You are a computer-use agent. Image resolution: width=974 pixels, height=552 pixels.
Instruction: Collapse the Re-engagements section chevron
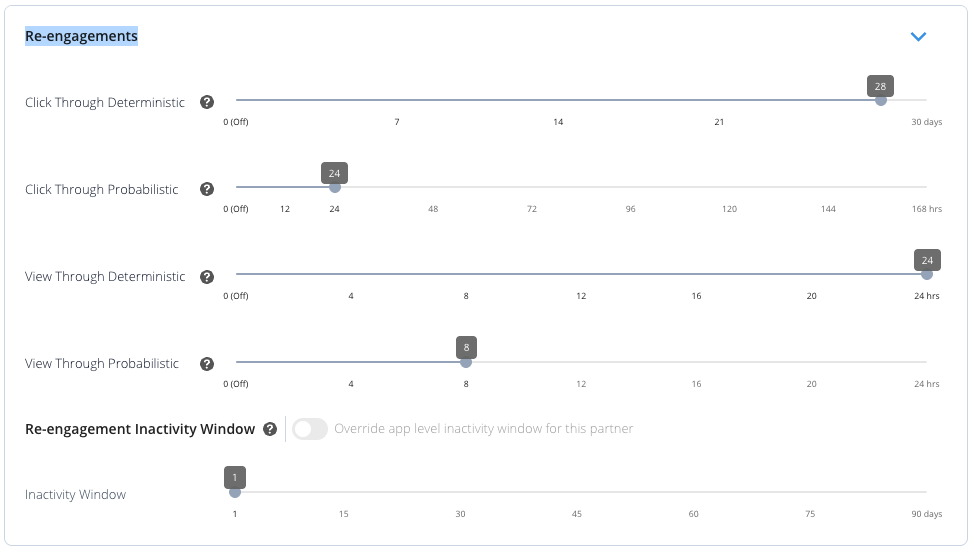919,37
